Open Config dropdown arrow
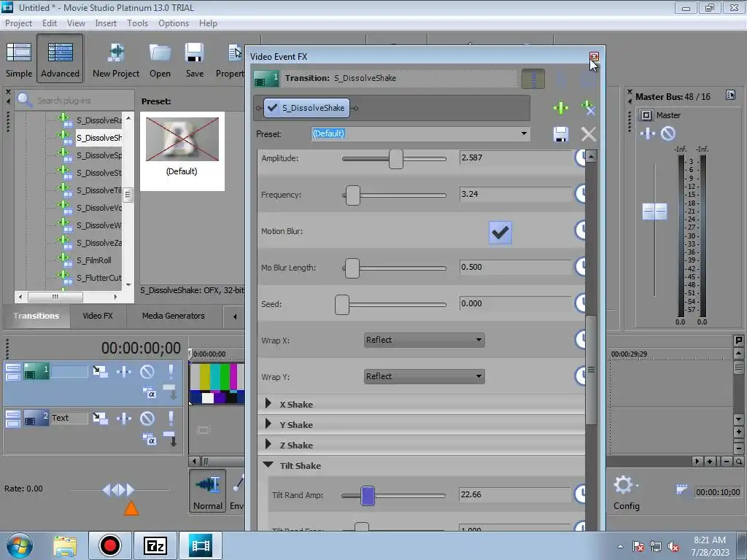Viewport: 747px width, 560px height. [x=637, y=486]
